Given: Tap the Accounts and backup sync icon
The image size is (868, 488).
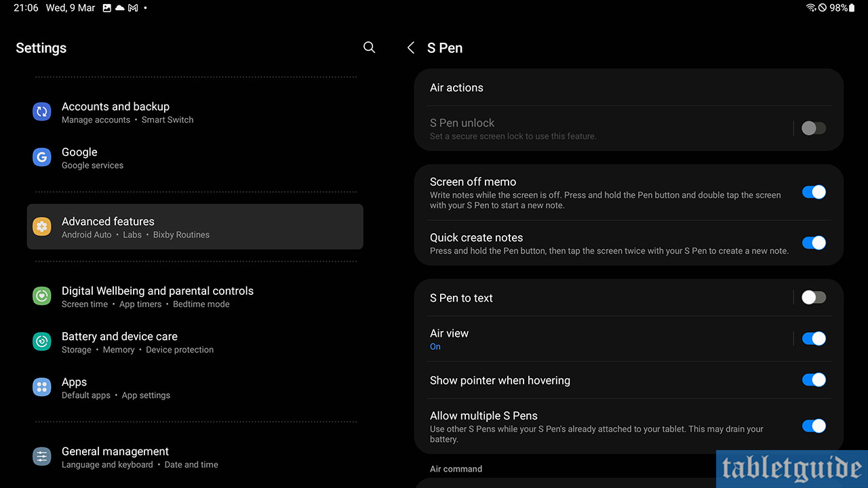Looking at the screenshot, I should (42, 112).
